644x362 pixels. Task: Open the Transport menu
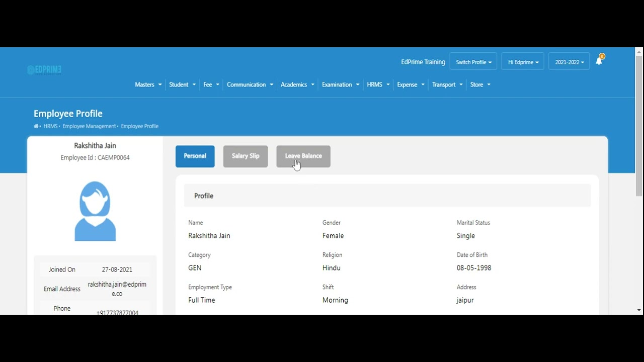click(x=447, y=84)
